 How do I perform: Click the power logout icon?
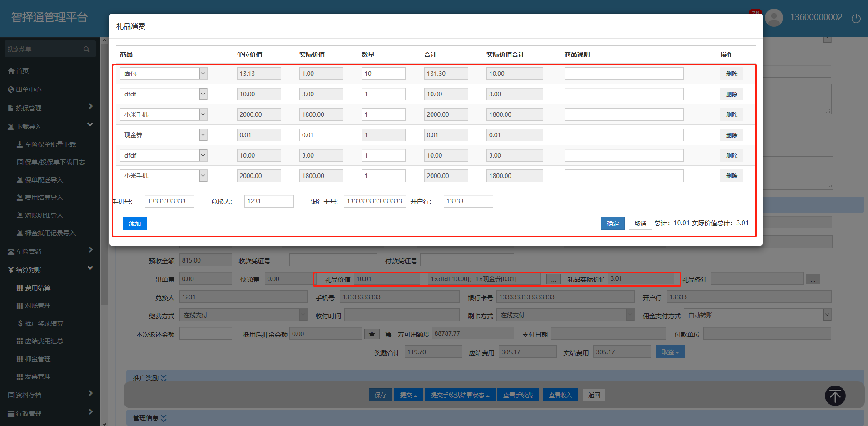[856, 18]
